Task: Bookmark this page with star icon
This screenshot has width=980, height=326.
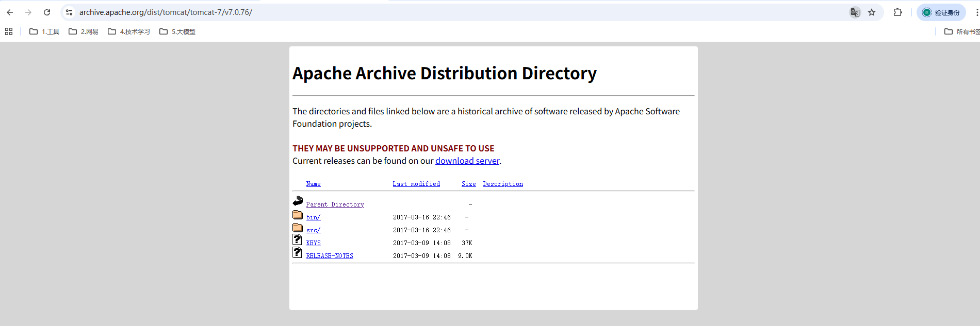Action: (x=872, y=12)
